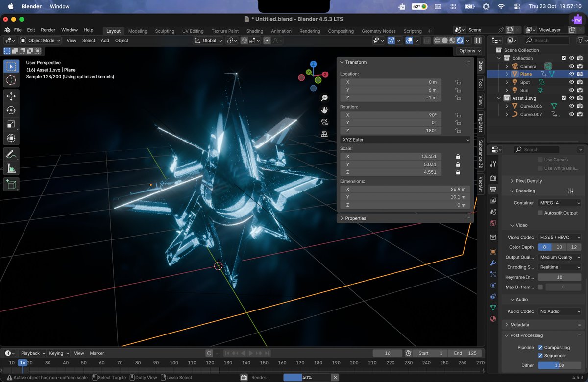The width and height of the screenshot is (588, 382).
Task: Select the Rotate tool
Action: coord(11,111)
